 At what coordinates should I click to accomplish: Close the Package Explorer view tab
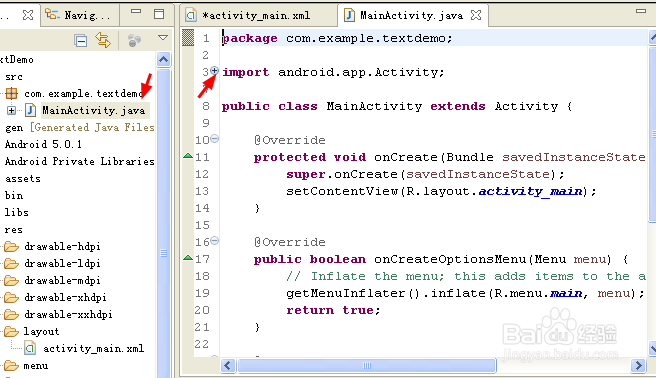[x=28, y=15]
